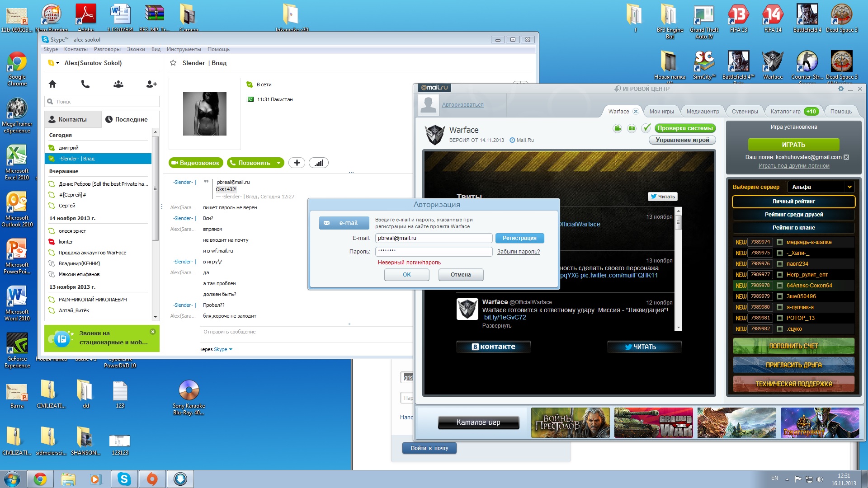The width and height of the screenshot is (868, 488).
Task: Open Skype home view icon
Action: click(x=52, y=84)
